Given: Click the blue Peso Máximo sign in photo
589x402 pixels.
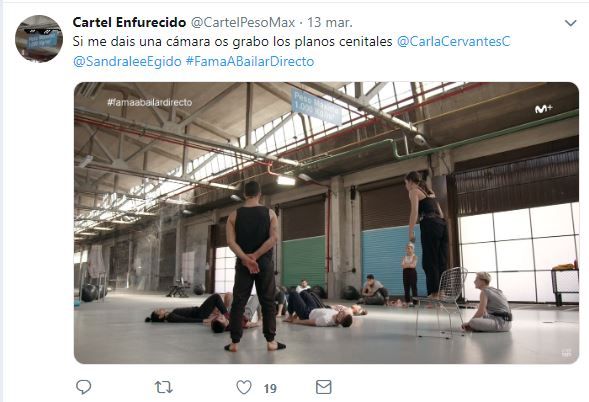Looking at the screenshot, I should 316,106.
